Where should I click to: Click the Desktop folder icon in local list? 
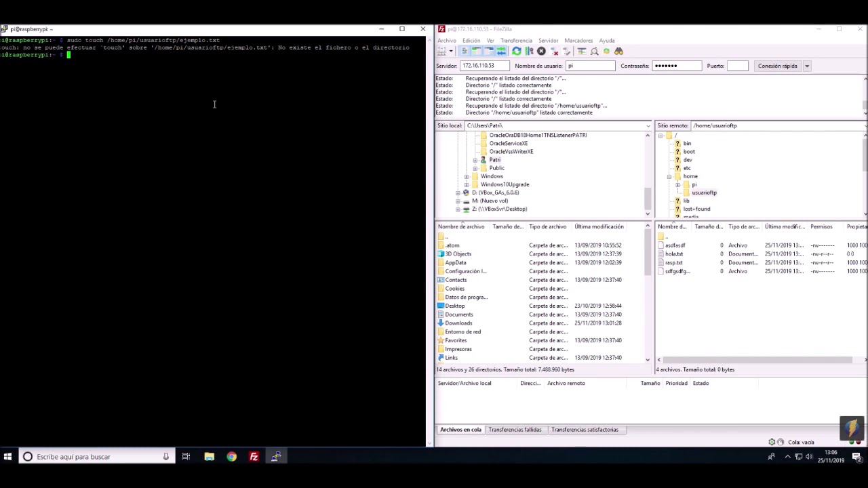[x=441, y=306]
